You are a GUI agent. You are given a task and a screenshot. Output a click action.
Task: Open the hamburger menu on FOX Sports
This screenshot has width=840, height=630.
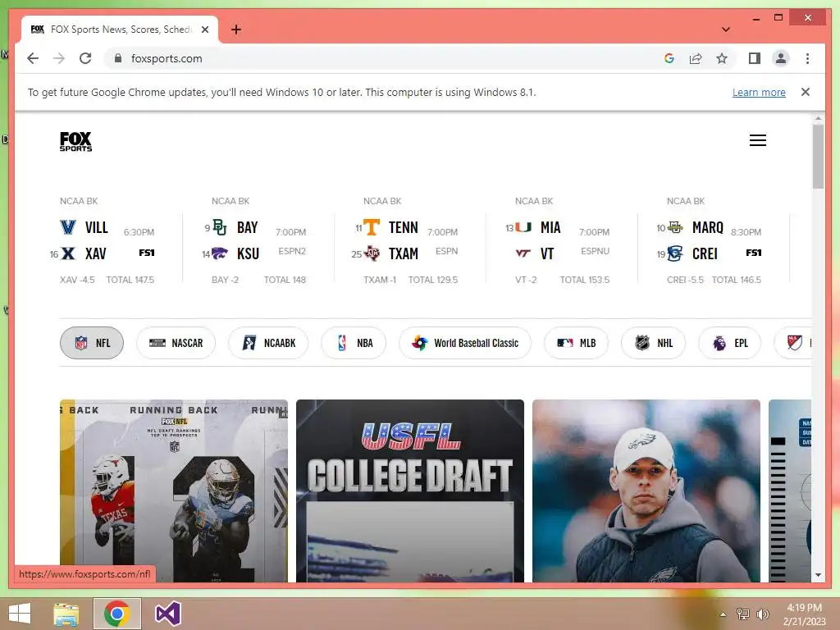(757, 140)
